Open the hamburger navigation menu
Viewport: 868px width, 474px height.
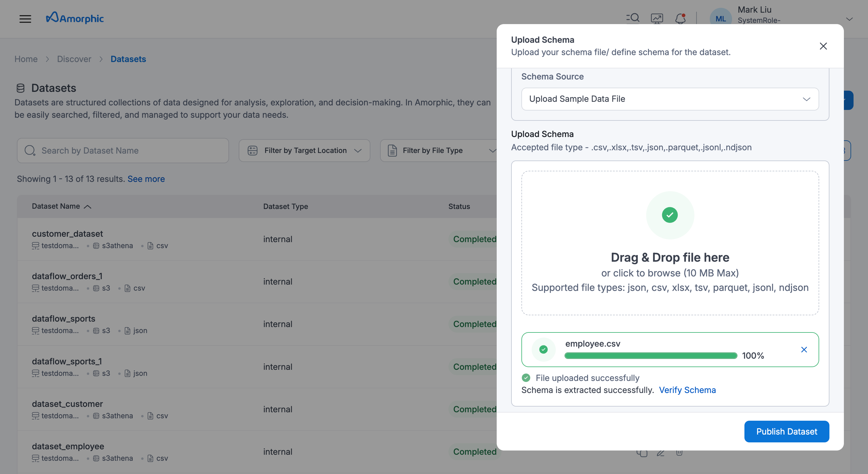coord(25,18)
